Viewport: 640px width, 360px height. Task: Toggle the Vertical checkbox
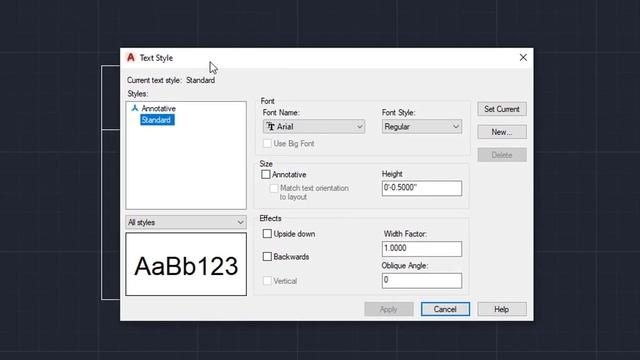tap(267, 281)
